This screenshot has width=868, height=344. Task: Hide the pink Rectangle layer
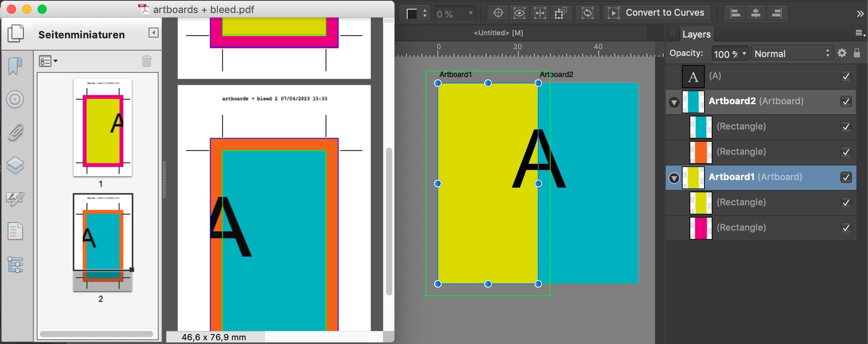coord(846,228)
